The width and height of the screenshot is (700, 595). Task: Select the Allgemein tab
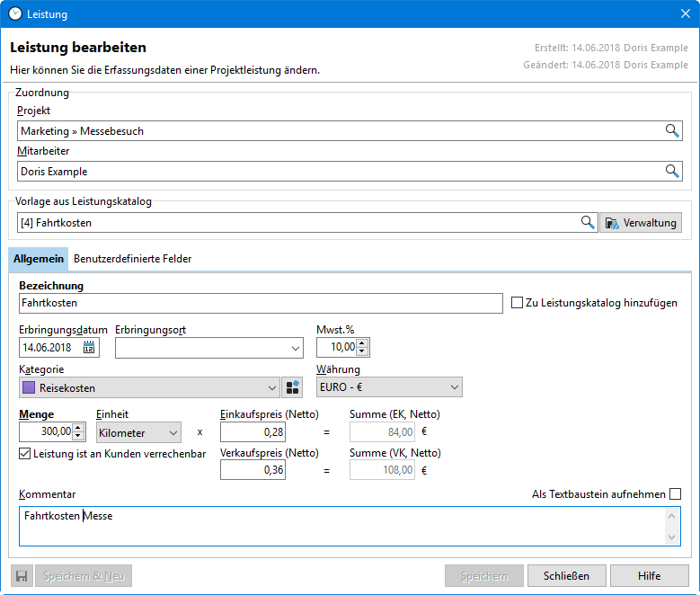point(39,259)
